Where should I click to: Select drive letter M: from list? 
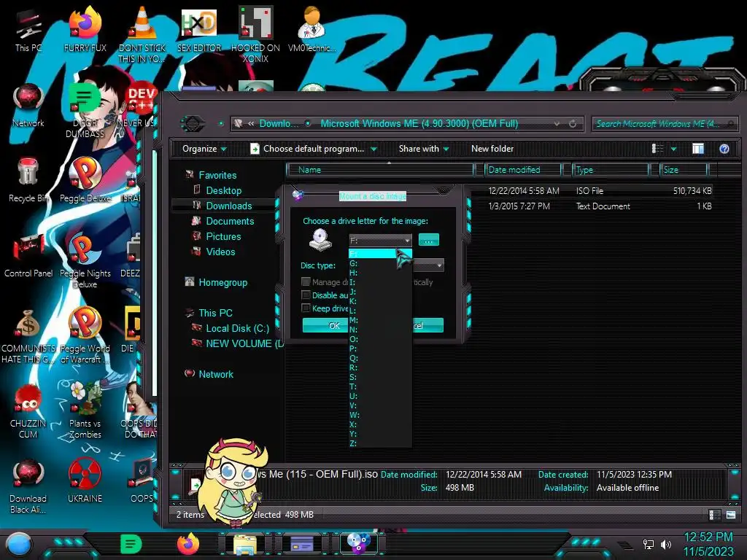(380, 320)
